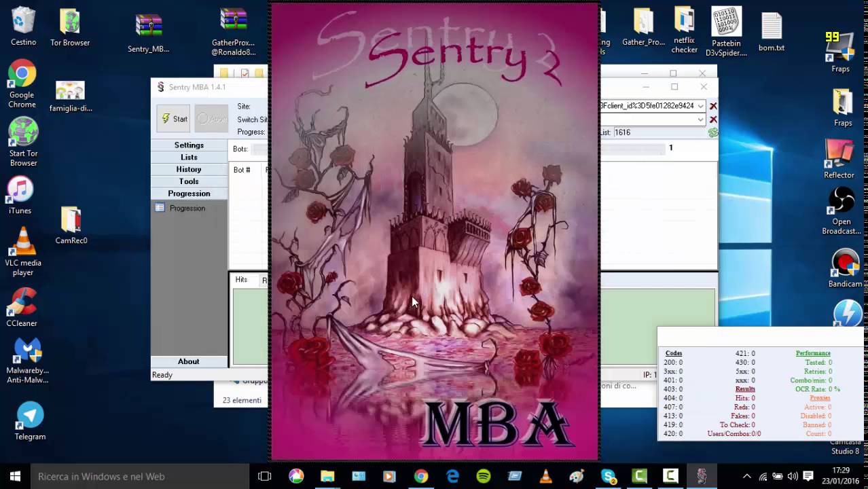Click the Ricerca in Windows e nel Web search box
The height and width of the screenshot is (489, 868).
coord(140,476)
